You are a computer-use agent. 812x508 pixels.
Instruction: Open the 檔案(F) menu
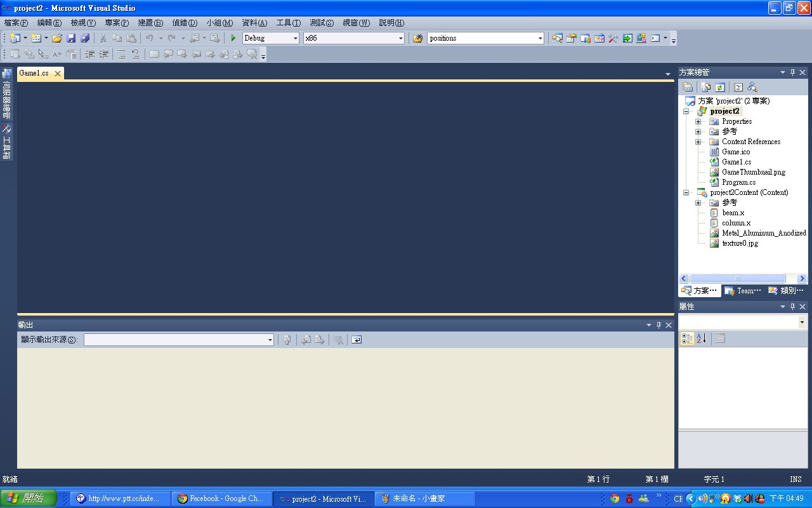[x=16, y=23]
